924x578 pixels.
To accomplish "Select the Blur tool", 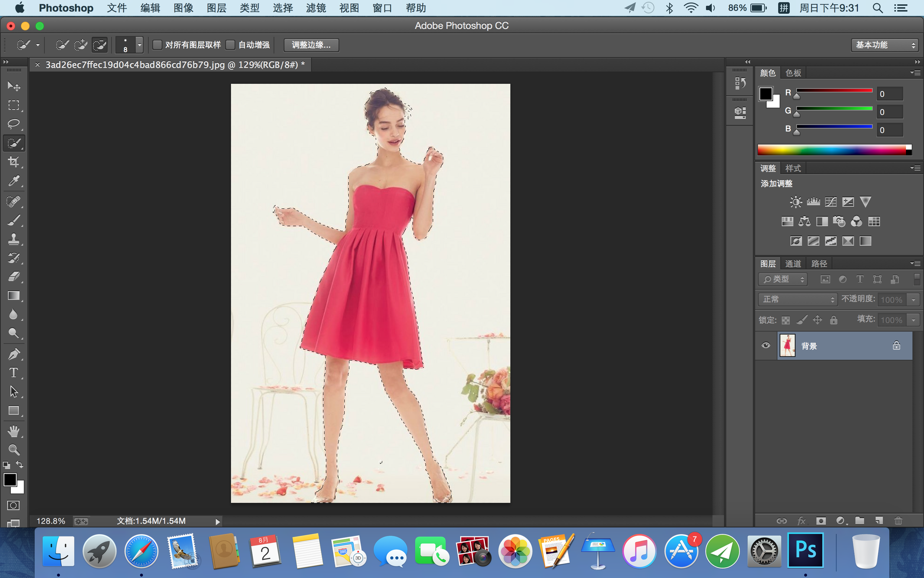I will point(14,314).
